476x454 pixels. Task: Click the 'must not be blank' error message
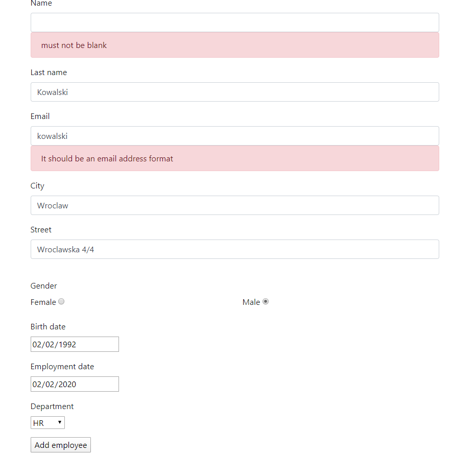point(74,45)
